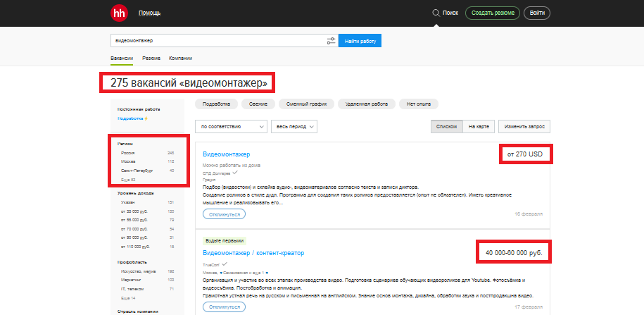Image resolution: width=644 pixels, height=315 pixels.
Task: Select the 'Удаленная работа' filter chip
Action: (x=362, y=104)
